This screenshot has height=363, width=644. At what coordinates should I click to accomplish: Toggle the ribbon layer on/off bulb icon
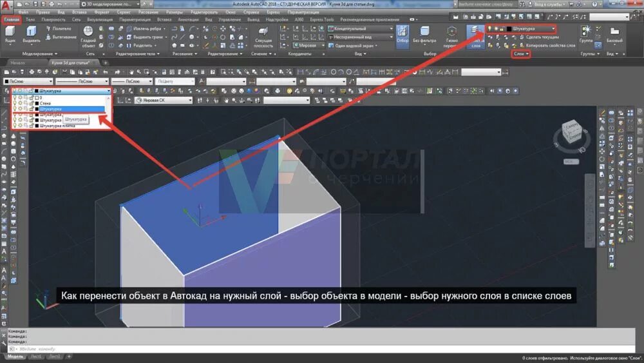(489, 29)
